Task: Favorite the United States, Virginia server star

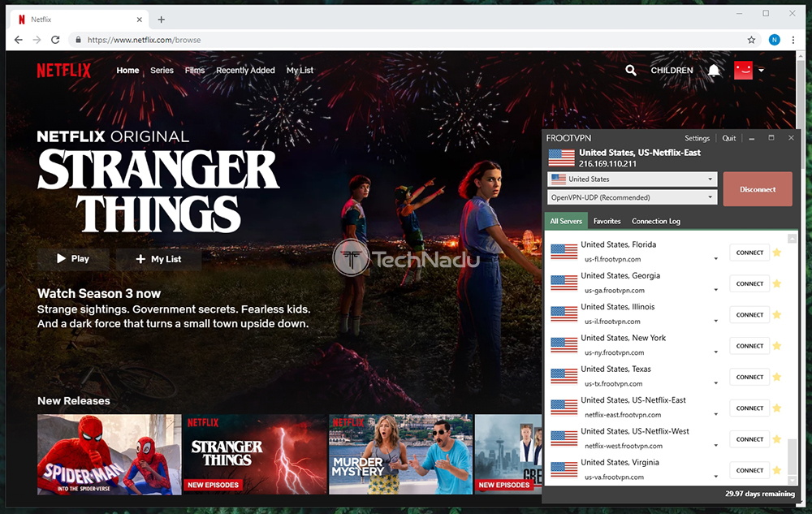Action: (777, 470)
